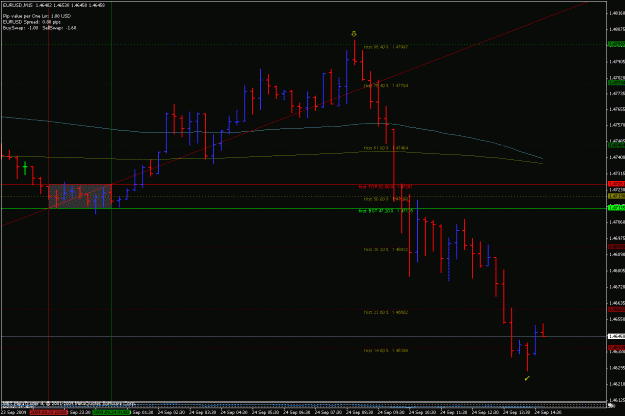Image resolution: width=625 pixels, height=416 pixels.
Task: Click the green highlighted date on the time axis
Action: [x=111, y=412]
